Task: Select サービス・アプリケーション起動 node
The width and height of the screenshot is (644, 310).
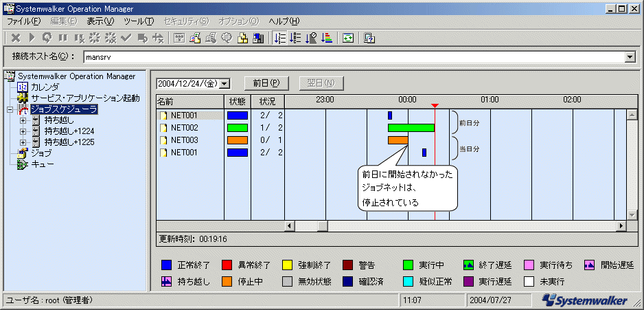Action: 85,98
